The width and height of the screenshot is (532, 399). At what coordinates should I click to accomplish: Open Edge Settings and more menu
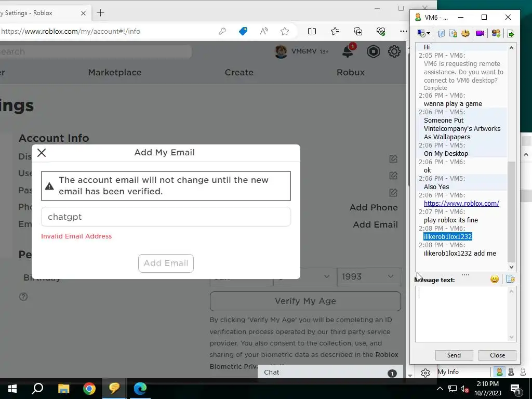pyautogui.click(x=403, y=31)
